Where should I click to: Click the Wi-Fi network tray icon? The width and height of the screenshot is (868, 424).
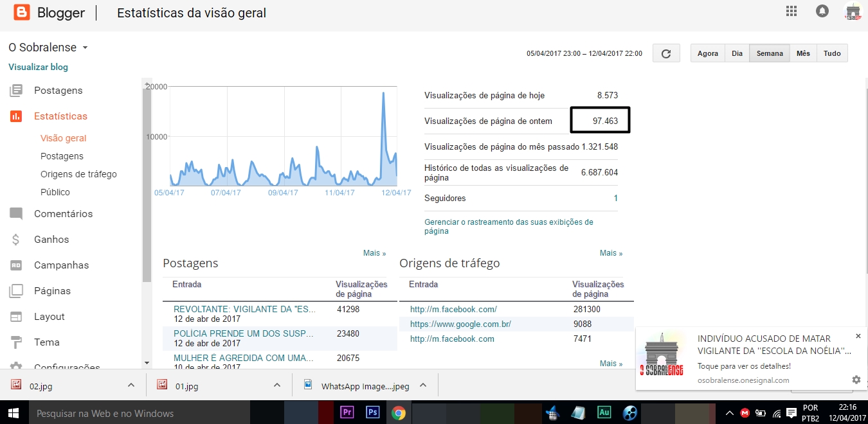click(777, 412)
